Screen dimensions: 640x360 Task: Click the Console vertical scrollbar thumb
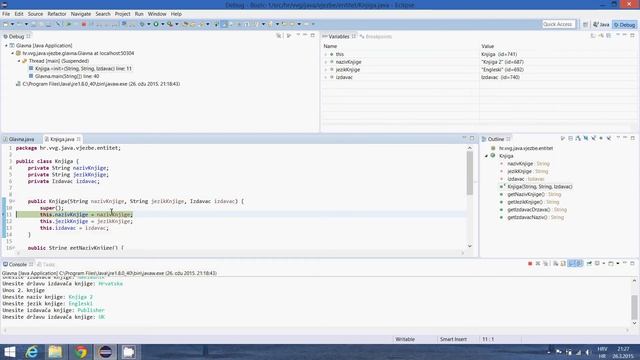634,307
